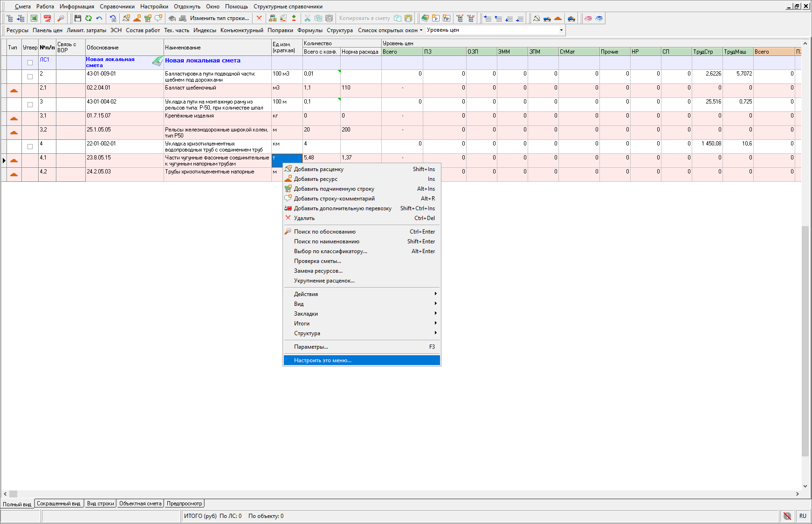Open the Уровень цен dropdown

click(561, 30)
